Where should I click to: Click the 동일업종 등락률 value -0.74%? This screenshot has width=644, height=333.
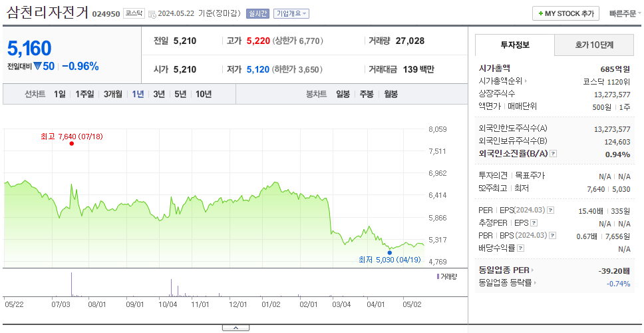point(618,283)
